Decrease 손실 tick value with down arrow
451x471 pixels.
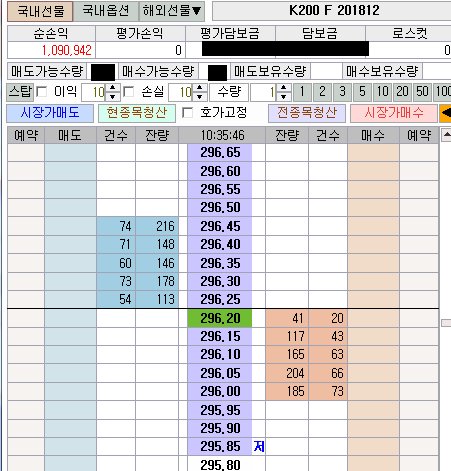point(200,96)
